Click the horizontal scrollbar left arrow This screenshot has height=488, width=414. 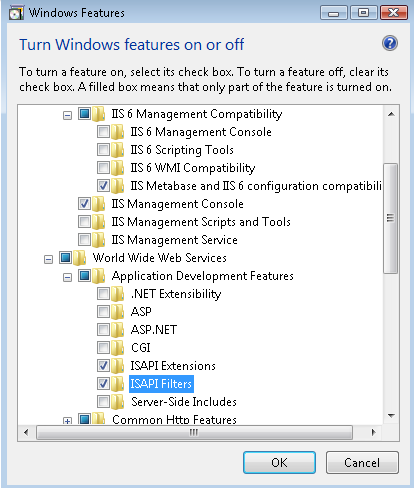click(26, 433)
